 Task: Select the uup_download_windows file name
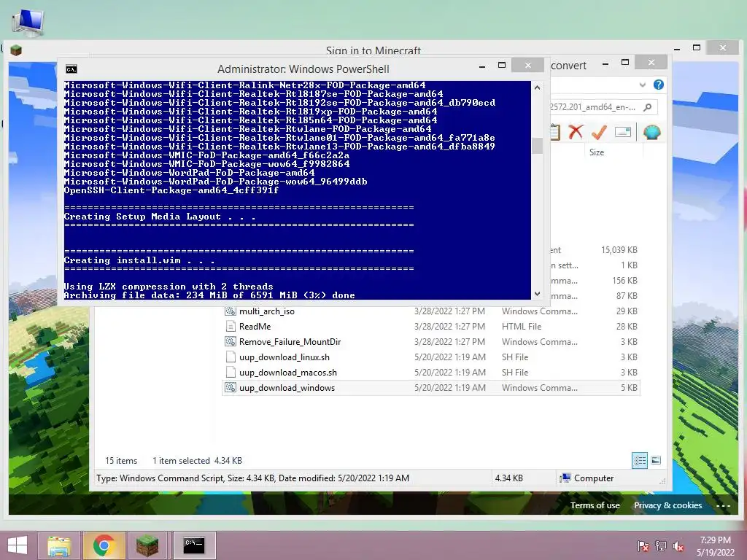pyautogui.click(x=287, y=388)
